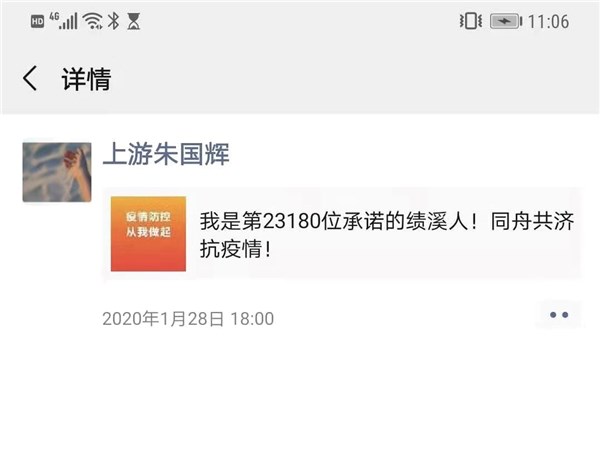Tap the Bluetooth status icon
This screenshot has width=600, height=458.
[x=113, y=21]
